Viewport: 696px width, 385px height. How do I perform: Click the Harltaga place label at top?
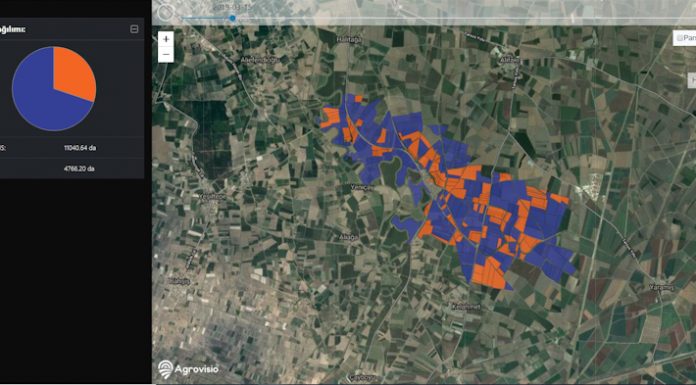click(349, 40)
